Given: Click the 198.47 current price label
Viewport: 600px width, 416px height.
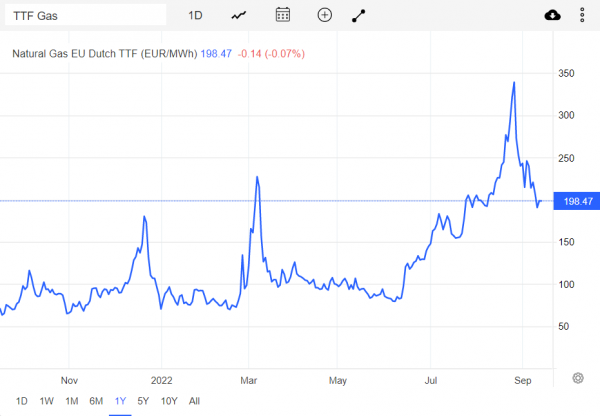Looking at the screenshot, I should [x=577, y=201].
